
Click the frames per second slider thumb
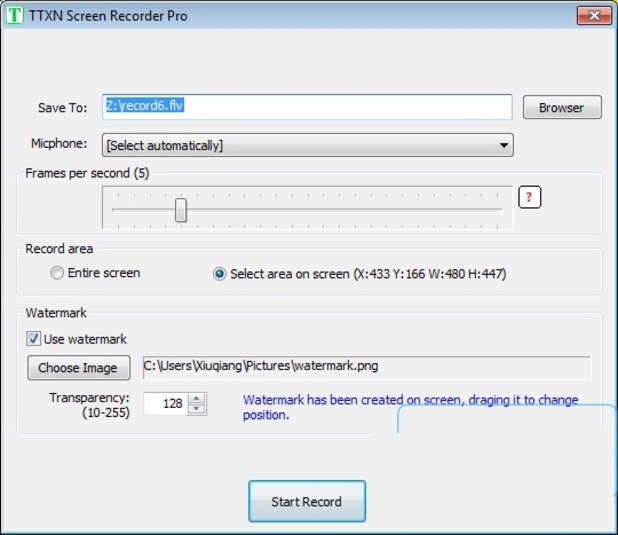tap(181, 210)
